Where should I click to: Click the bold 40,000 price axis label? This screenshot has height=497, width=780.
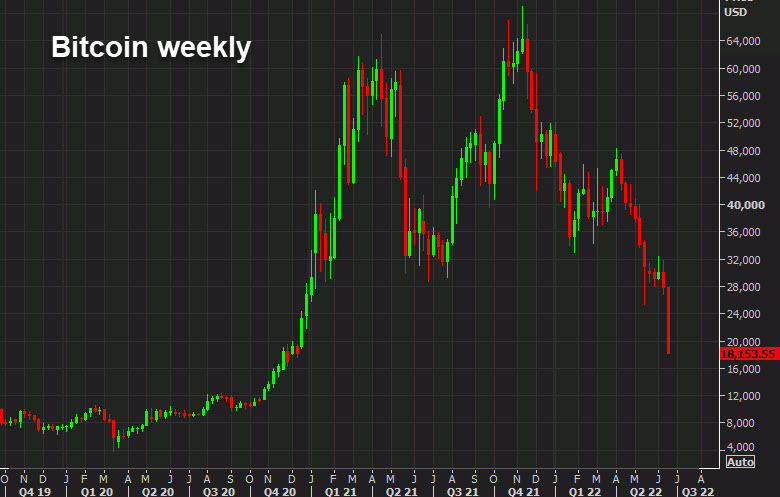pyautogui.click(x=745, y=205)
